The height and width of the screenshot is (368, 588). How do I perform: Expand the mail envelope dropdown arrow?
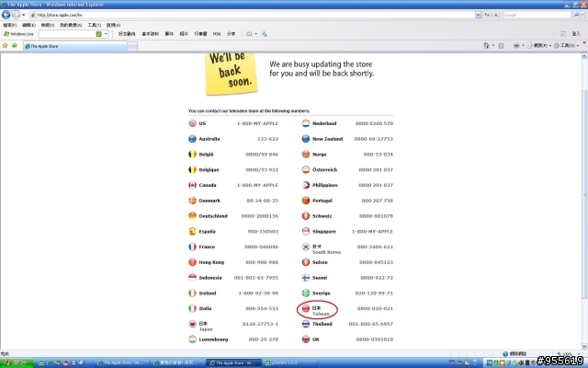click(x=255, y=34)
